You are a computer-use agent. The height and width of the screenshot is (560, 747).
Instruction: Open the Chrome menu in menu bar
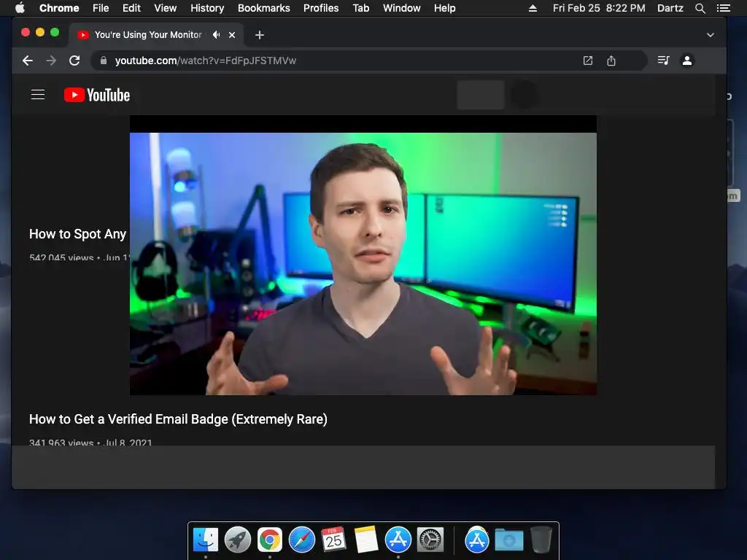(59, 8)
